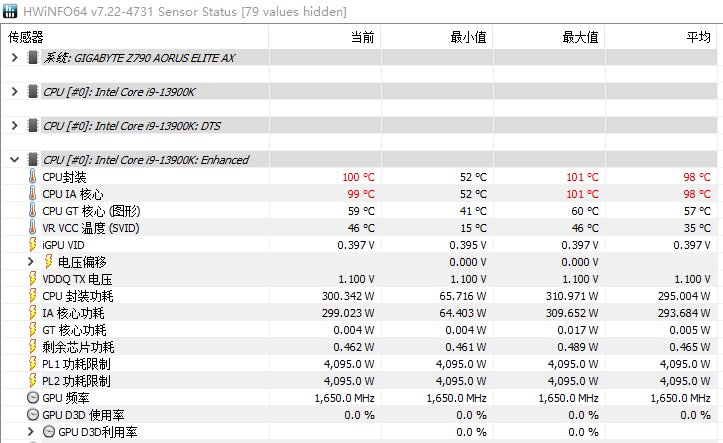Select the CPU IA 核心 sensor row label
723x443 pixels.
[73, 194]
